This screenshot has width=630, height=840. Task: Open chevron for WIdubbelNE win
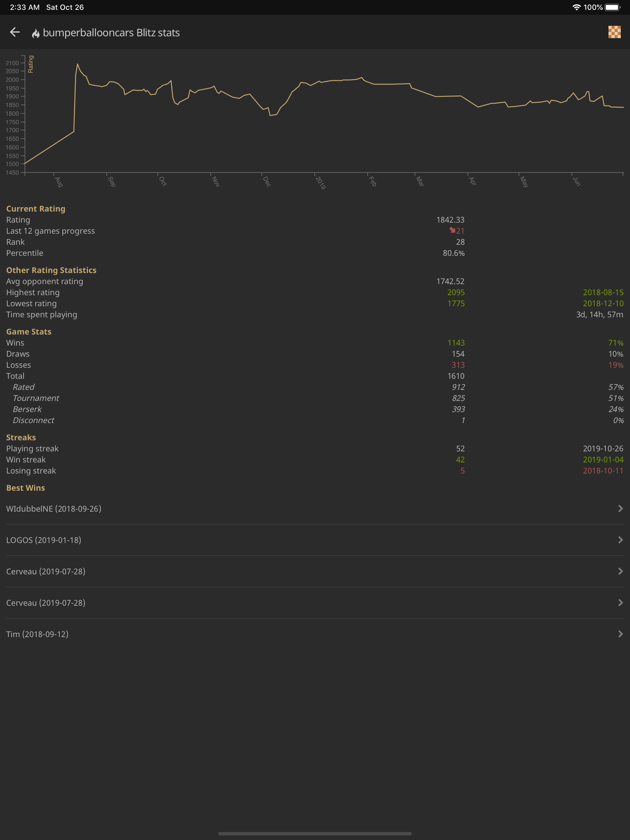coord(620,509)
